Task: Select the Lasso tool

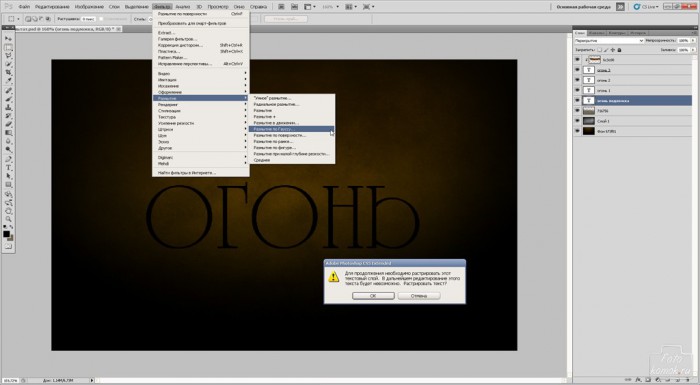Action: (x=8, y=56)
